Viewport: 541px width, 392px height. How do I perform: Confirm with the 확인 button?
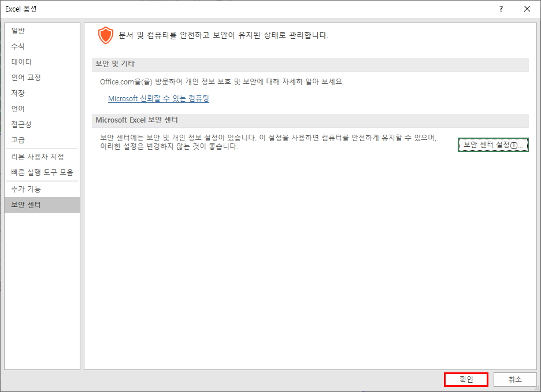pyautogui.click(x=466, y=380)
